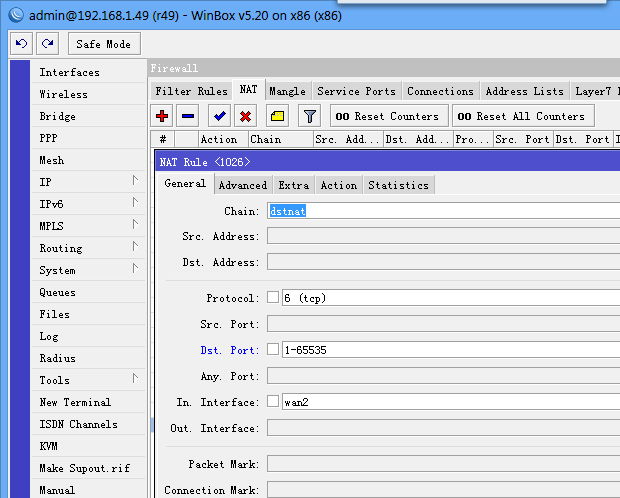The height and width of the screenshot is (498, 620).
Task: Open the filter funnel icon
Action: tap(310, 116)
